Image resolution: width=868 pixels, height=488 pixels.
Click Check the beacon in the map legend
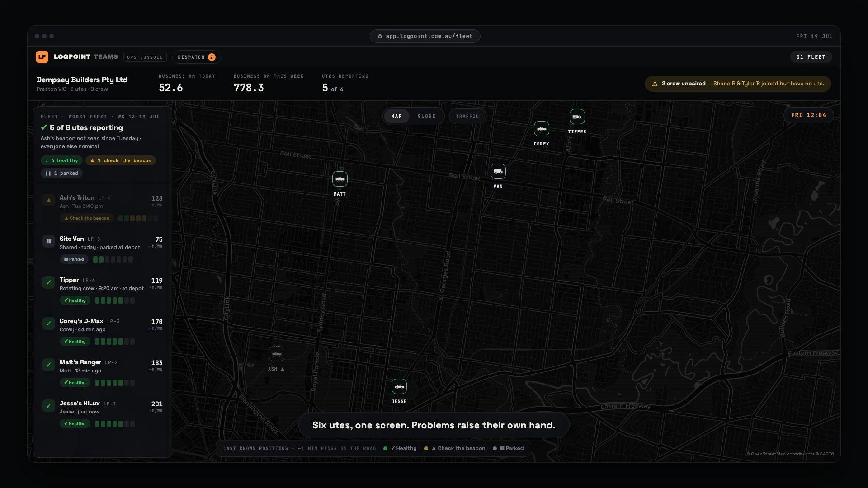click(455, 449)
